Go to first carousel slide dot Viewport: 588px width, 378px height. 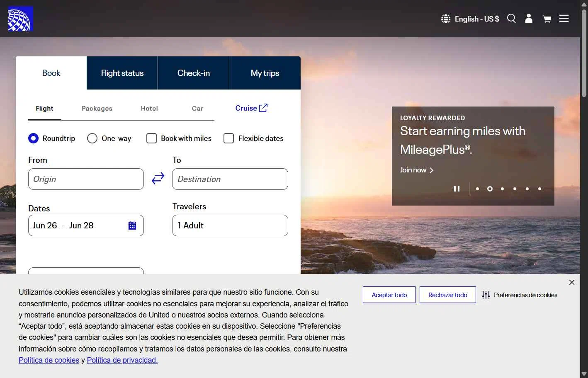[x=477, y=189]
